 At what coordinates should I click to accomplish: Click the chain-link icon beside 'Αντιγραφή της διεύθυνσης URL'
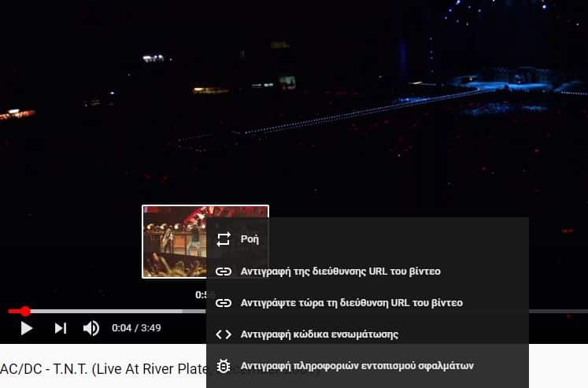coord(224,271)
